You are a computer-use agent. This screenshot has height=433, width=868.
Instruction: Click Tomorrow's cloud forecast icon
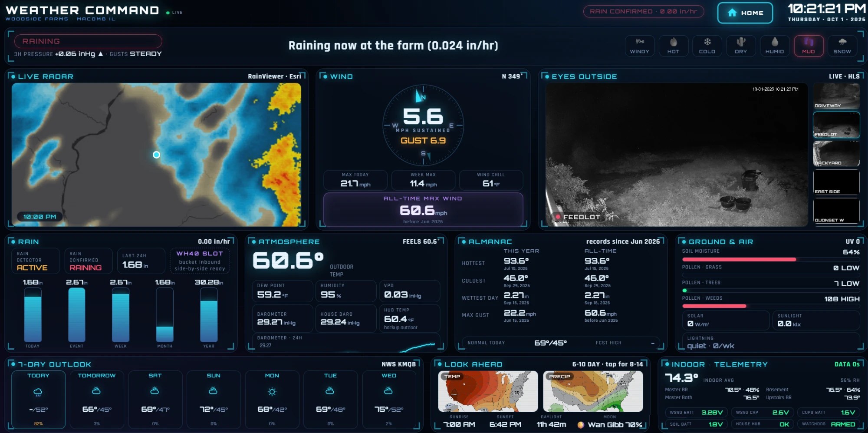(96, 391)
